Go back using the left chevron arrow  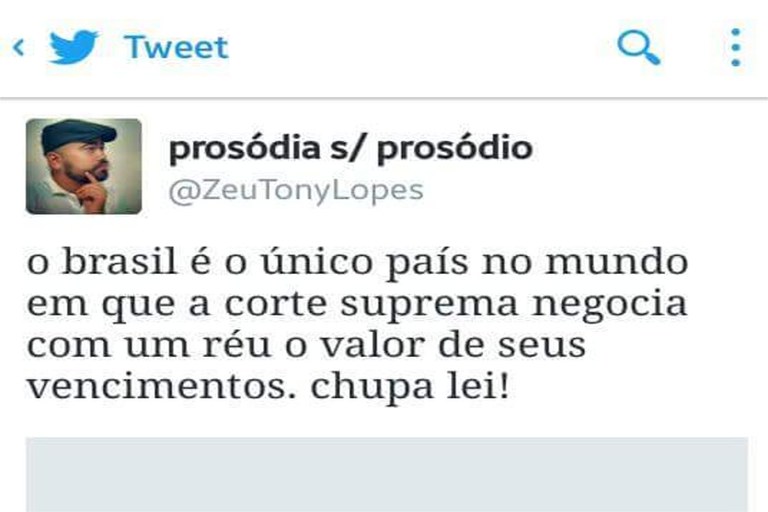coord(19,48)
